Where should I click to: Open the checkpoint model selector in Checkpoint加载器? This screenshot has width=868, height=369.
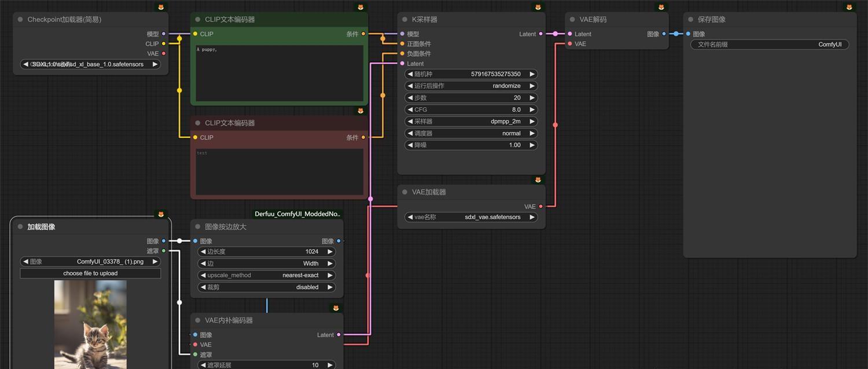pos(90,64)
